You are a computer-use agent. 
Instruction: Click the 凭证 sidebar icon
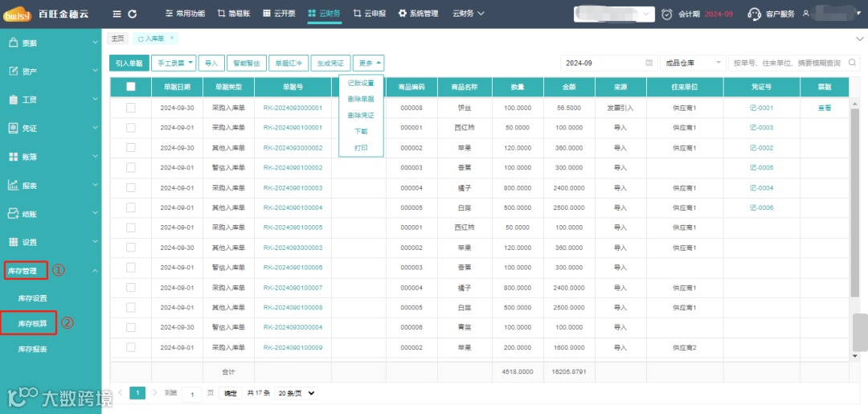click(x=14, y=128)
